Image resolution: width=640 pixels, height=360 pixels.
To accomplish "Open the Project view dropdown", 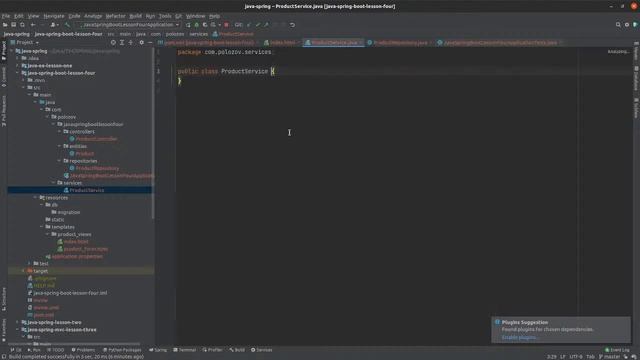I will (27, 42).
